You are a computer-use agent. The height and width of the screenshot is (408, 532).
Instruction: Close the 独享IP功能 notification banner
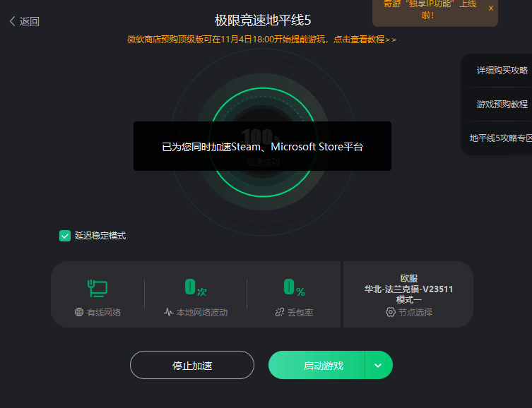coord(491,8)
